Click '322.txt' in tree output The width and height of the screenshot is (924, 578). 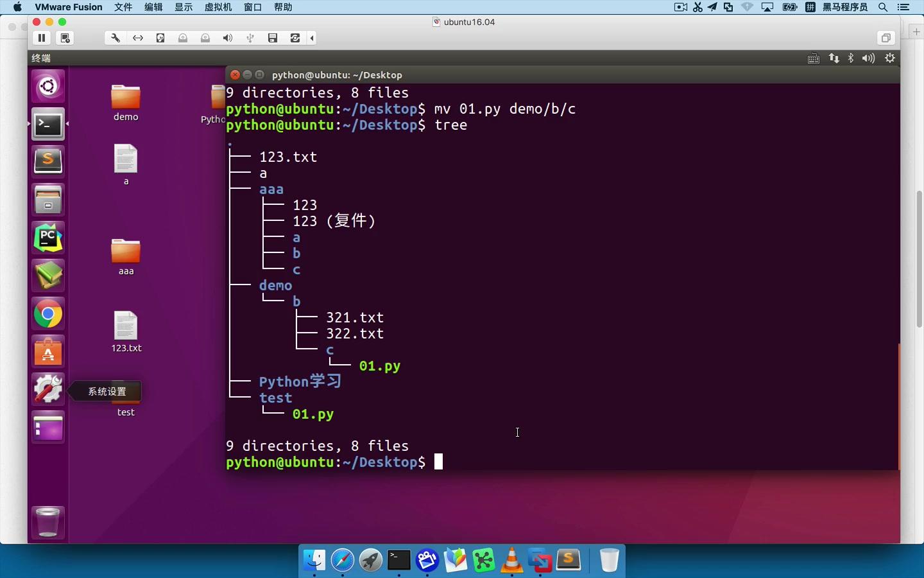(355, 333)
